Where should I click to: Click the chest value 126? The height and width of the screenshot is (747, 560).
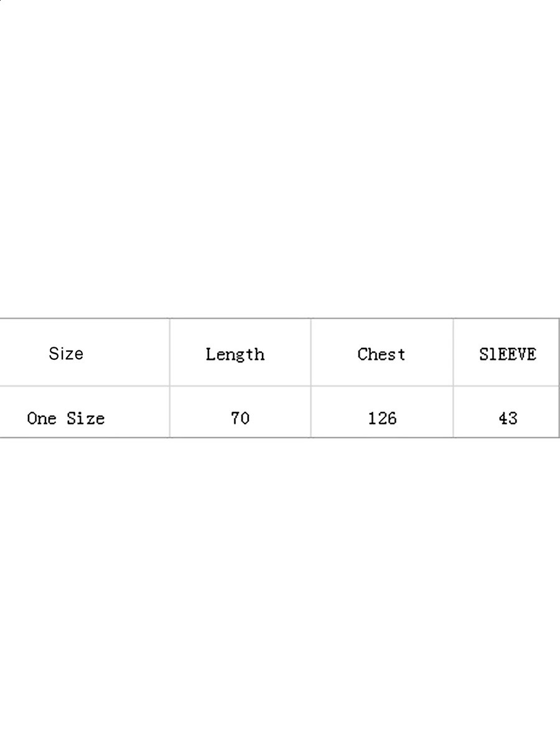[381, 418]
